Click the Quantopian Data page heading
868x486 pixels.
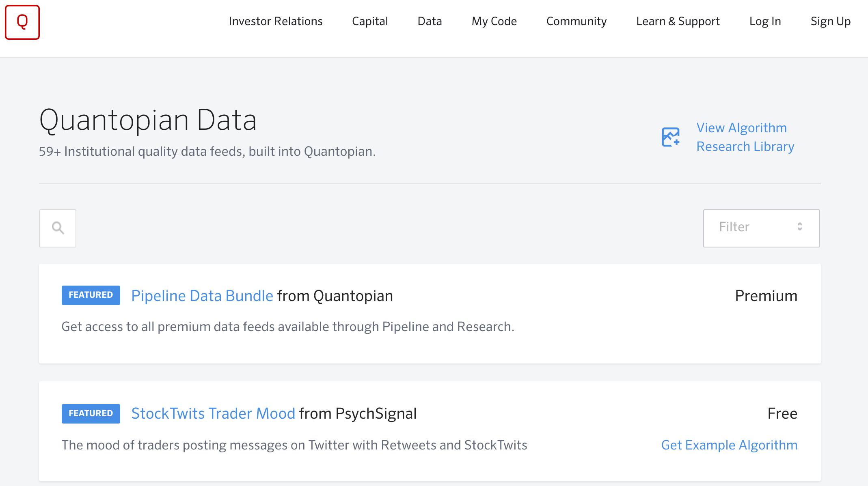[x=148, y=120]
